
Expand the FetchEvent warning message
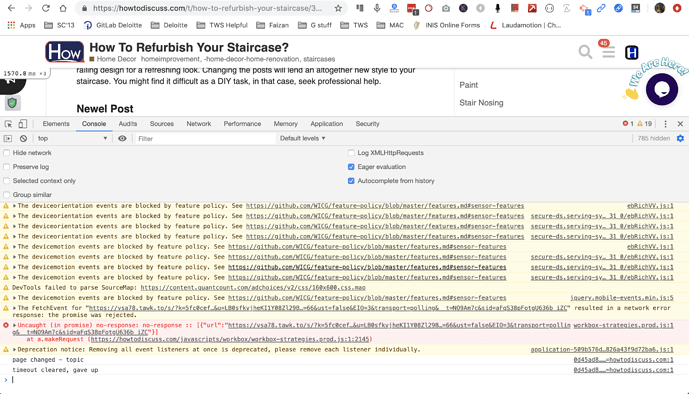[x=15, y=308]
